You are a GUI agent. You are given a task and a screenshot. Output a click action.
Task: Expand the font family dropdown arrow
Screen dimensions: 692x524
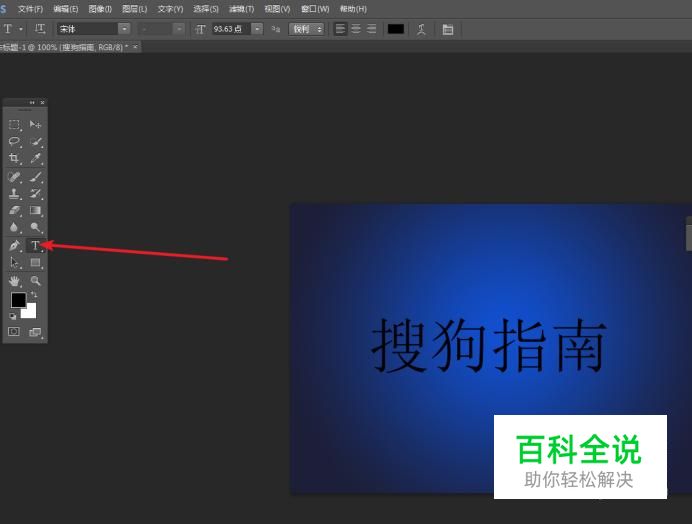click(x=124, y=29)
